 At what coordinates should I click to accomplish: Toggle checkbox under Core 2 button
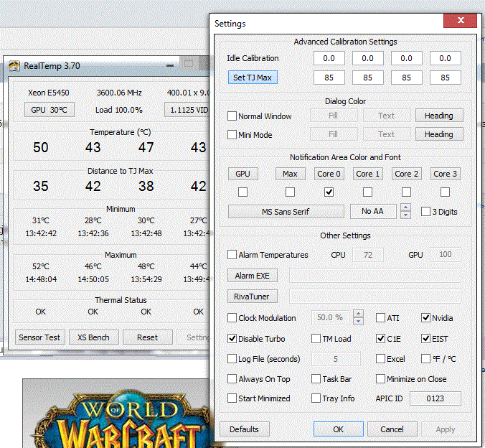pyautogui.click(x=406, y=192)
